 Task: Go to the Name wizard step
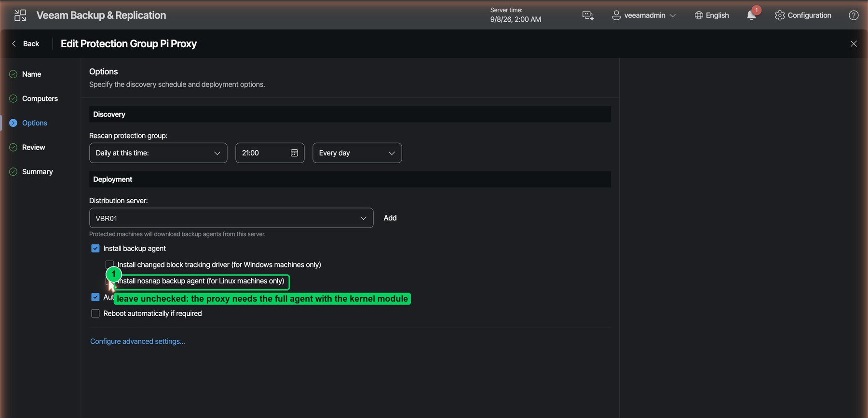click(31, 74)
